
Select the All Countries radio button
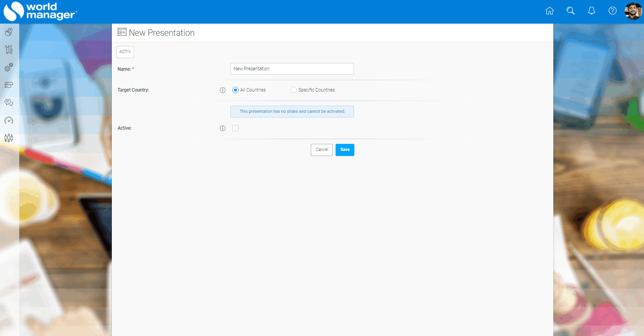(x=235, y=90)
